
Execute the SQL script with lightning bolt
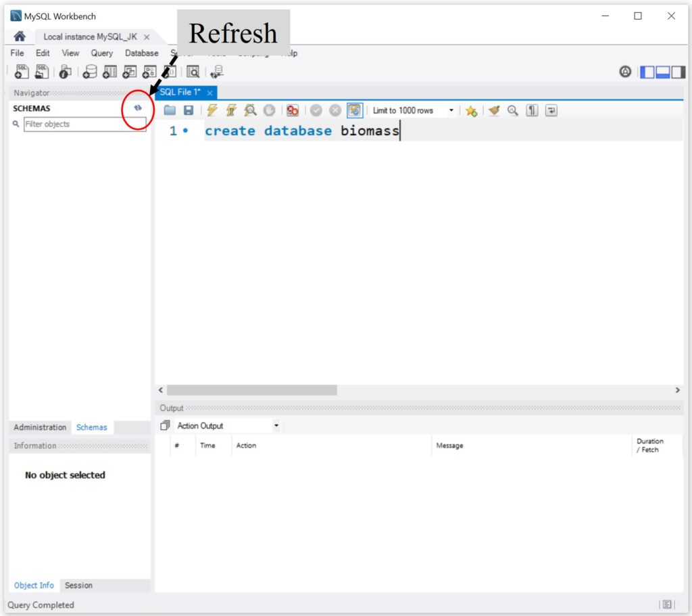pyautogui.click(x=212, y=111)
